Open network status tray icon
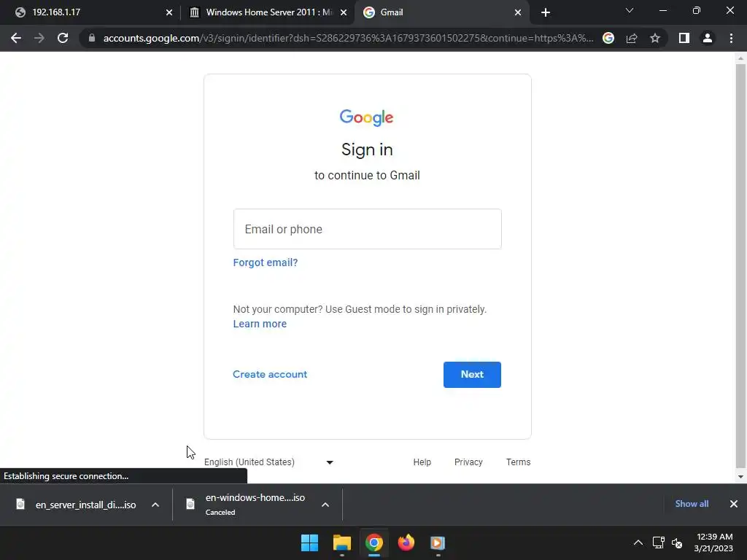The image size is (747, 560). pyautogui.click(x=659, y=542)
